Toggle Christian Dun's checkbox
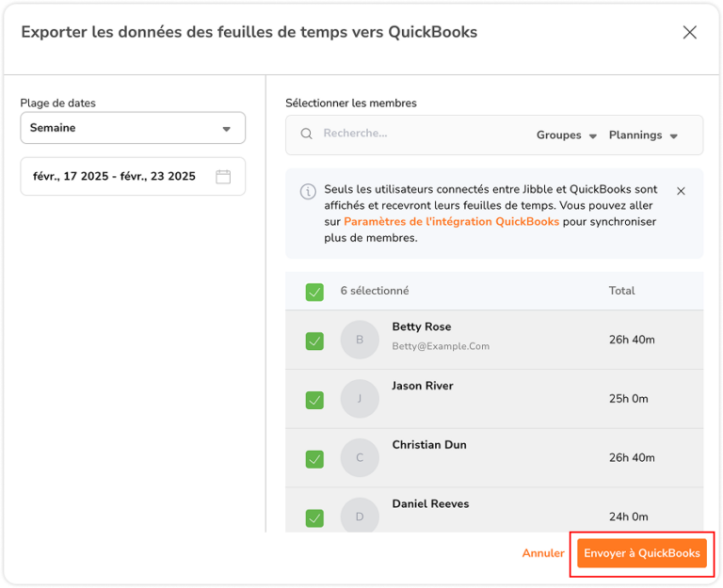The width and height of the screenshot is (723, 588). pos(314,459)
